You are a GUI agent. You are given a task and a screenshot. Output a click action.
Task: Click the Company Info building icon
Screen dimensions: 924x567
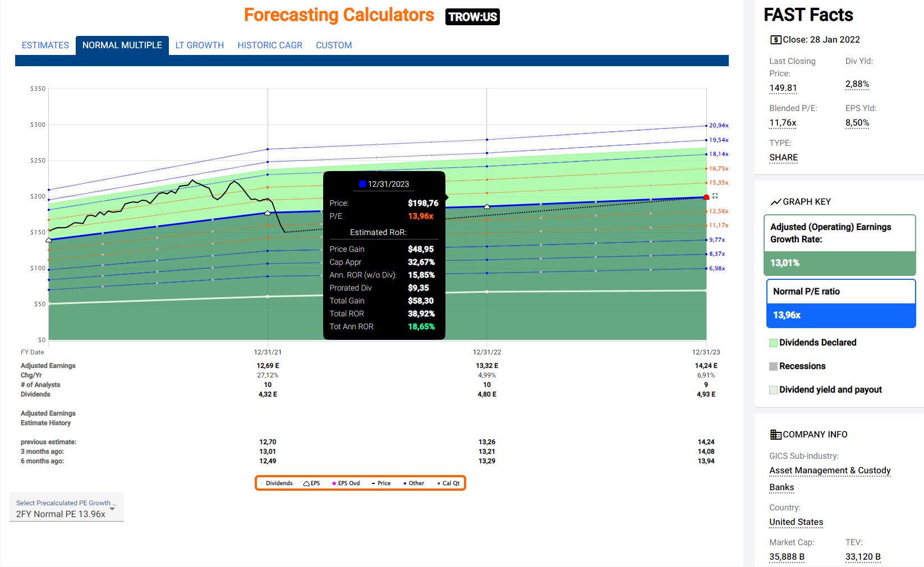coord(775,435)
